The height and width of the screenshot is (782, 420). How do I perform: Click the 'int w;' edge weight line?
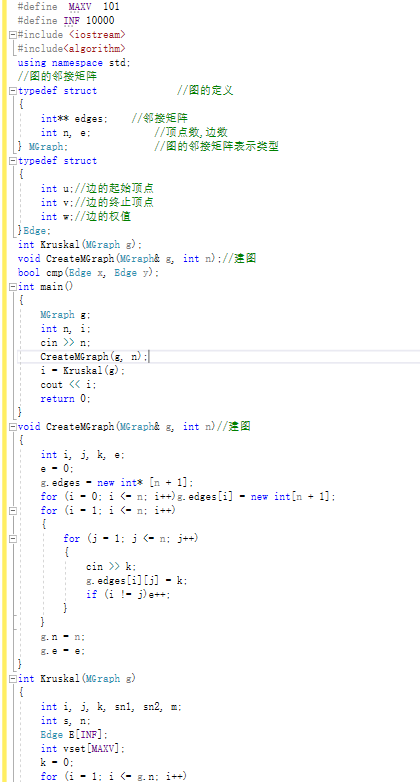pyautogui.click(x=86, y=216)
